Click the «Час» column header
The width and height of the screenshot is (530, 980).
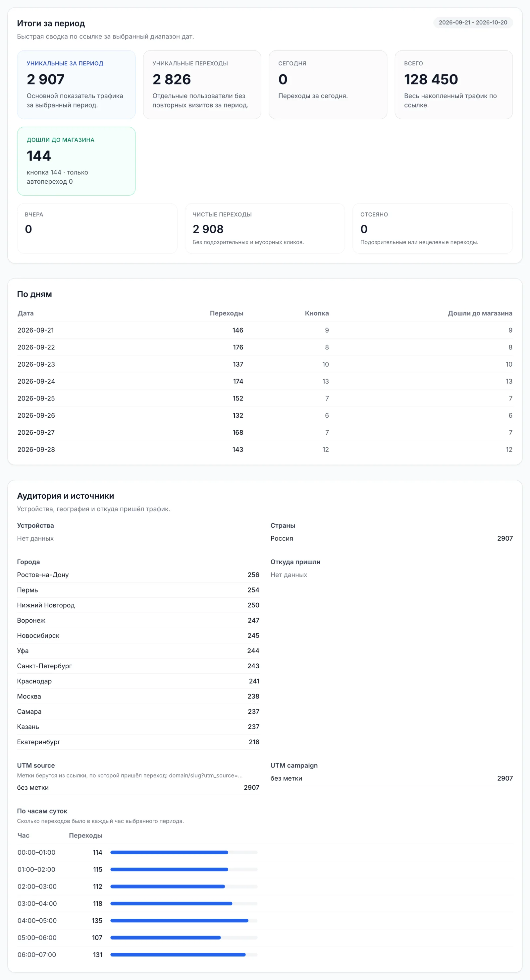[x=23, y=835]
